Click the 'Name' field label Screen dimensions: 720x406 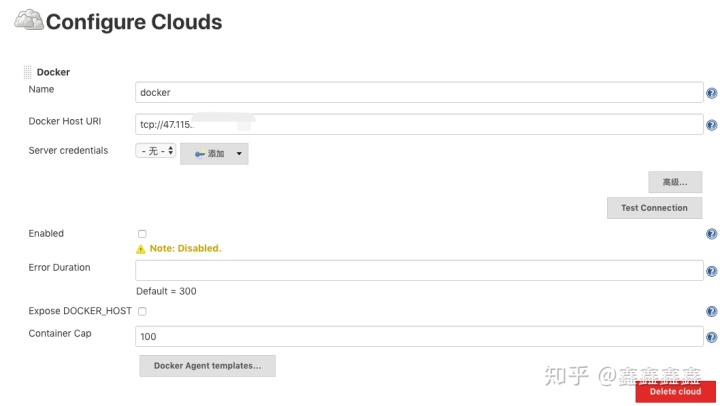[x=41, y=89]
